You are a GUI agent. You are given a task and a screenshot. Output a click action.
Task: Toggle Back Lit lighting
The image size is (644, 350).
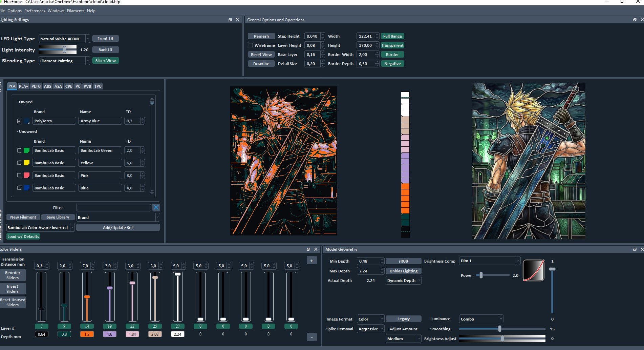tap(105, 50)
